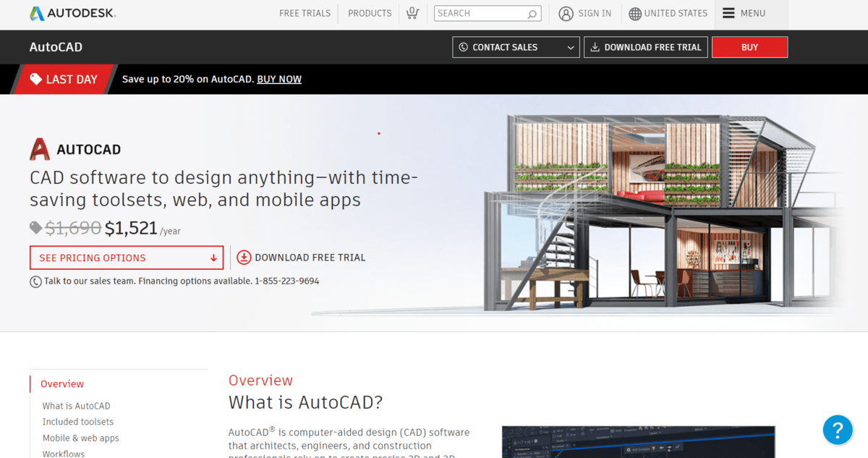The image size is (868, 458).
Task: Open the Menu navigation item
Action: pyautogui.click(x=744, y=14)
